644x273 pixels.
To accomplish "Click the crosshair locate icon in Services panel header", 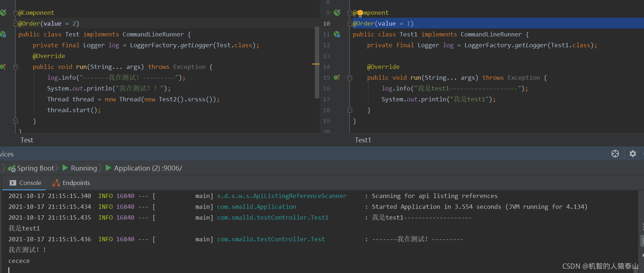I will [615, 154].
